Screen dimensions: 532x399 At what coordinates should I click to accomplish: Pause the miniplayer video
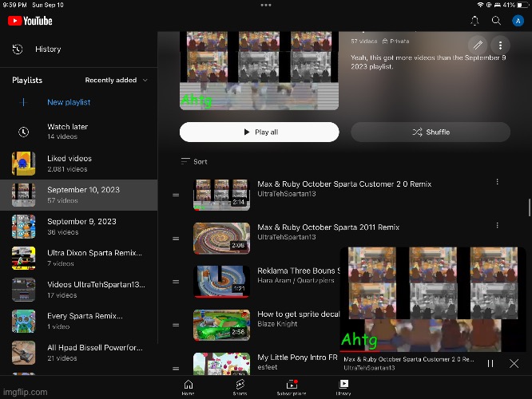coord(490,363)
